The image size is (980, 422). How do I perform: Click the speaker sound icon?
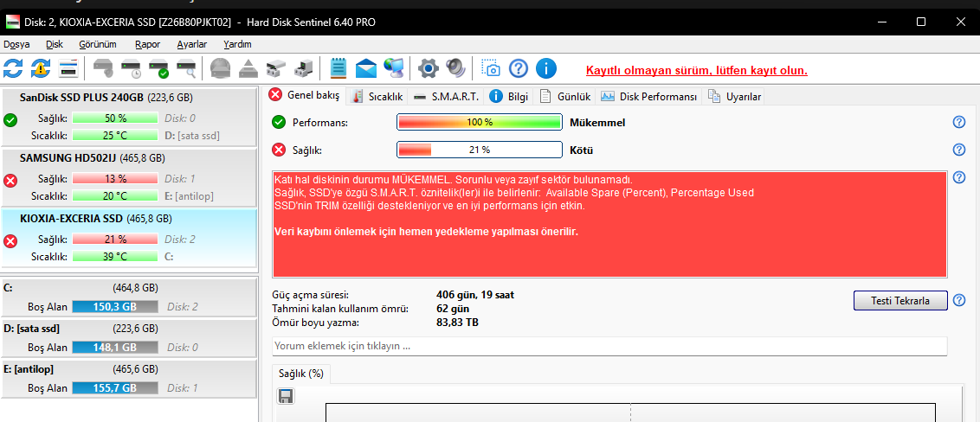tap(456, 68)
